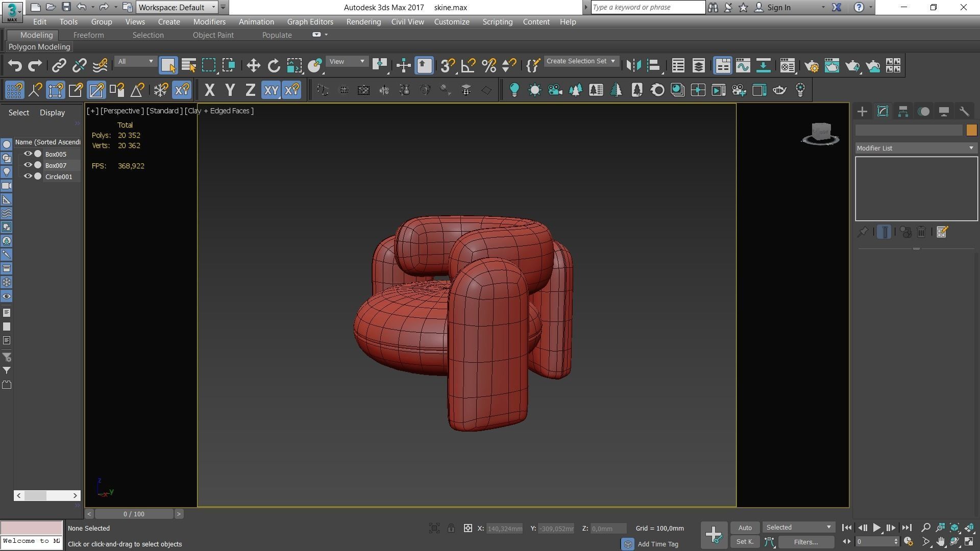Open the Scripting menu
Image resolution: width=980 pixels, height=551 pixels.
click(497, 22)
